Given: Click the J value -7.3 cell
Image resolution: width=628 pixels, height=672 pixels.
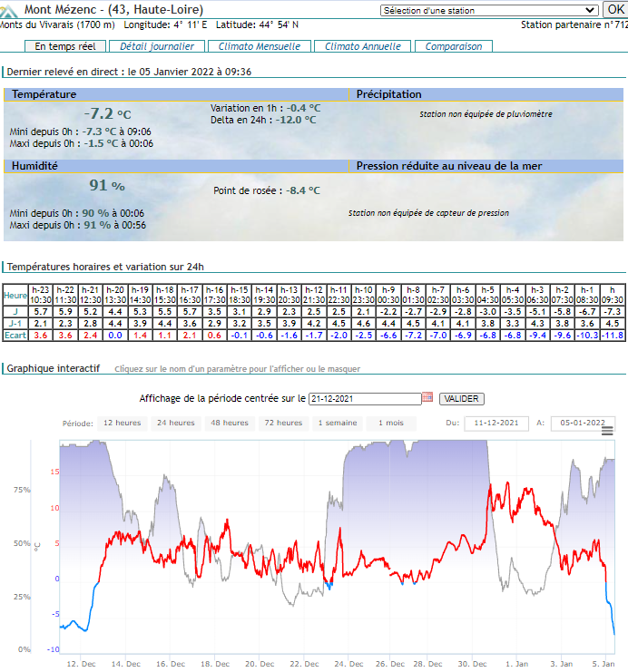Looking at the screenshot, I should click(613, 312).
